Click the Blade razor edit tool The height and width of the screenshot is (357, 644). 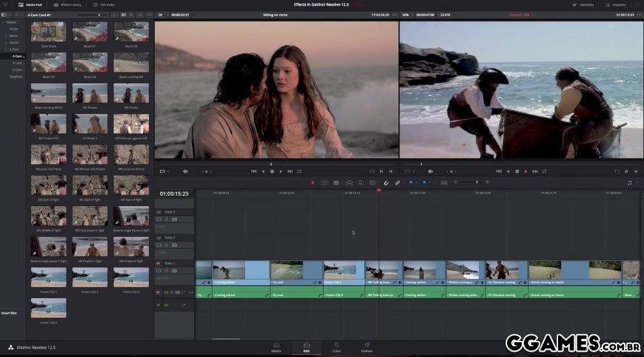coord(337,183)
